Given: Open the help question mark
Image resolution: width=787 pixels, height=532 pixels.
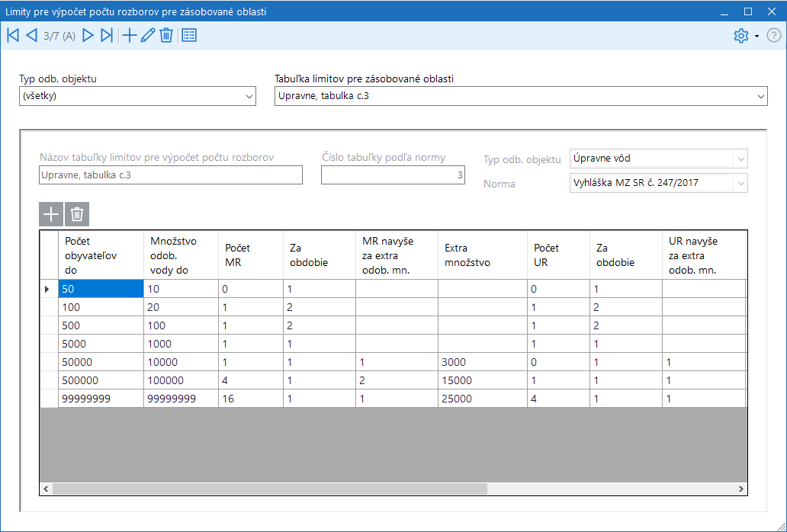Looking at the screenshot, I should [773, 36].
